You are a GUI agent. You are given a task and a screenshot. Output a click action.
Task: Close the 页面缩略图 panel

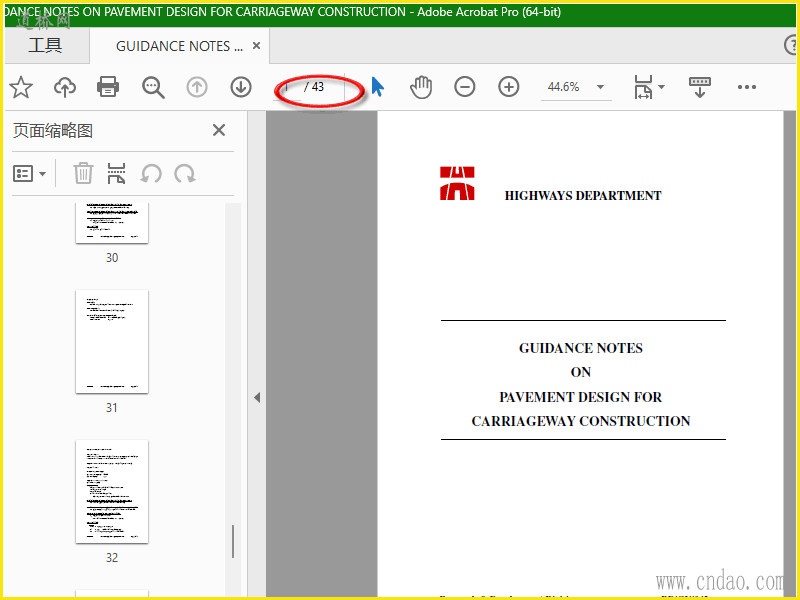click(219, 130)
